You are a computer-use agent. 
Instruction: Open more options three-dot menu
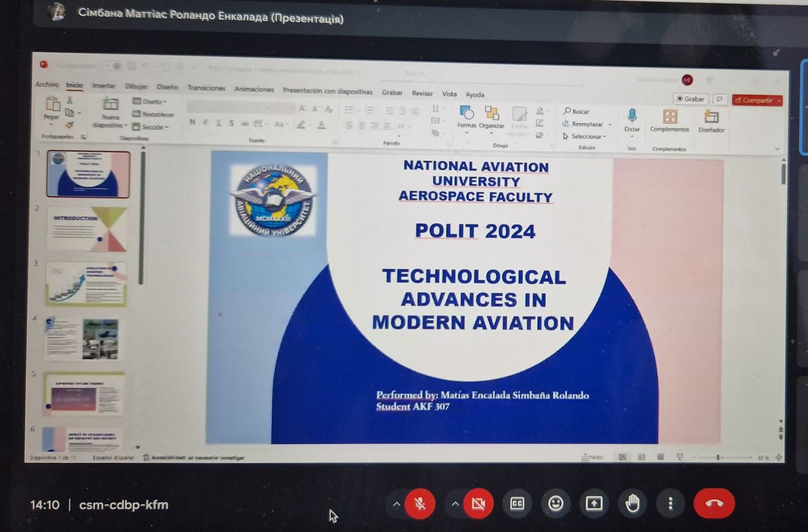(671, 504)
